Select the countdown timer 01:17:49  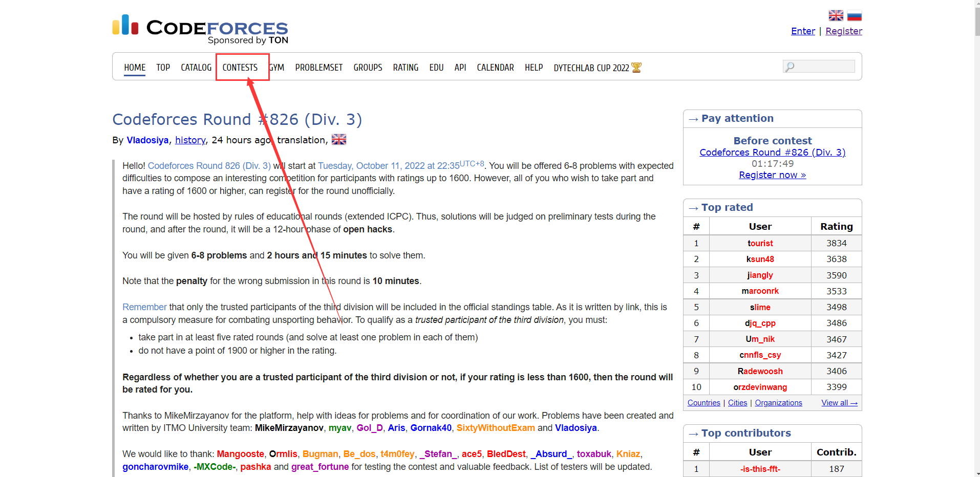(x=772, y=163)
